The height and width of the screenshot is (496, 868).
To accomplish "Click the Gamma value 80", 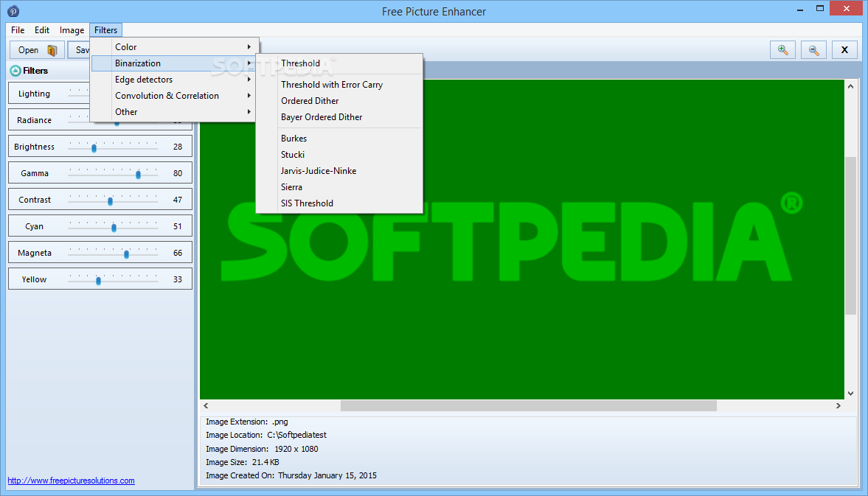I will tap(178, 173).
